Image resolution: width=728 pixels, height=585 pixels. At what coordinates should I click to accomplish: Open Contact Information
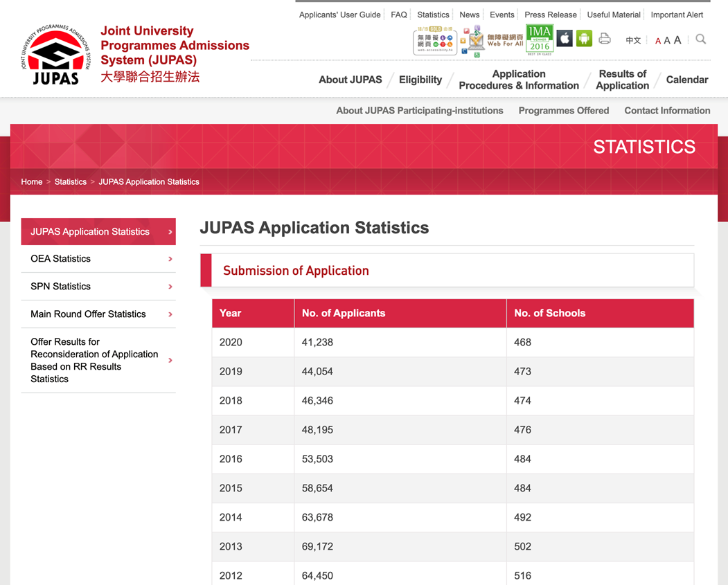click(x=667, y=110)
